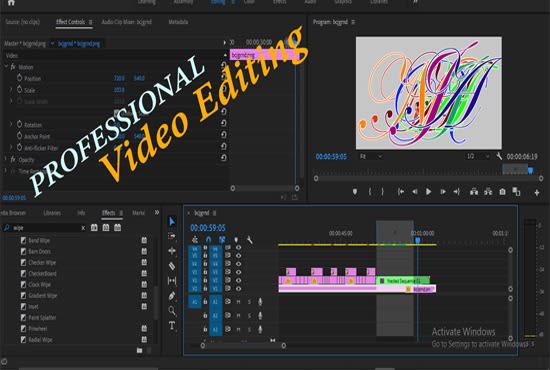Viewport: 550px width, 370px height.
Task: Select the Pen tool
Action: coord(172,296)
